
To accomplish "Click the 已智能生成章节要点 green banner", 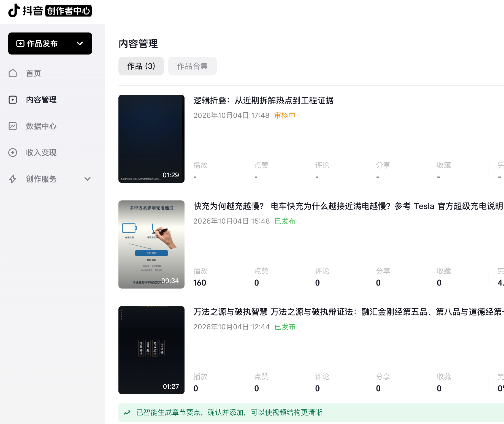I will (x=311, y=412).
